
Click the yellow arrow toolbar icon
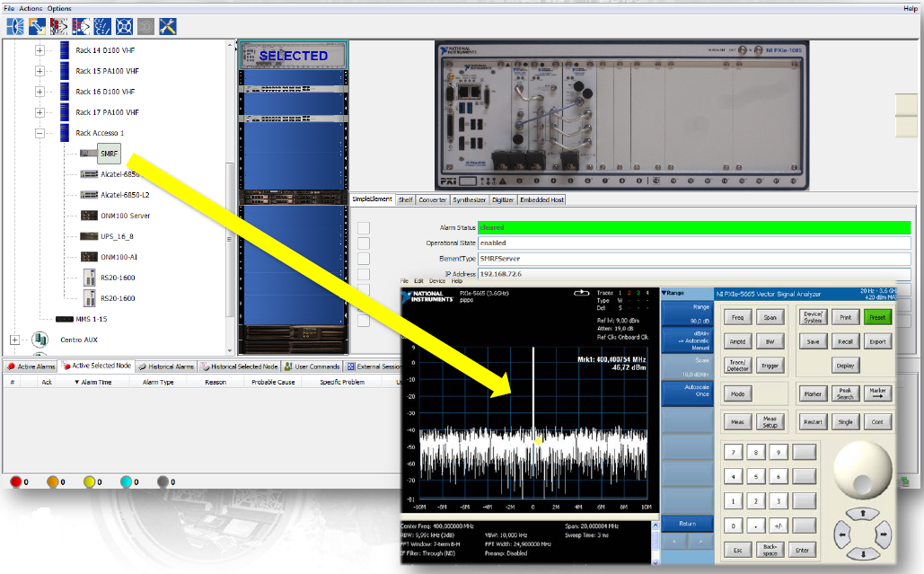[38, 26]
